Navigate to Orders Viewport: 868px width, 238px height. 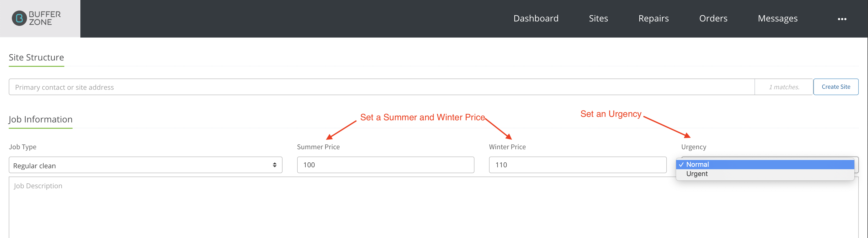click(x=713, y=18)
